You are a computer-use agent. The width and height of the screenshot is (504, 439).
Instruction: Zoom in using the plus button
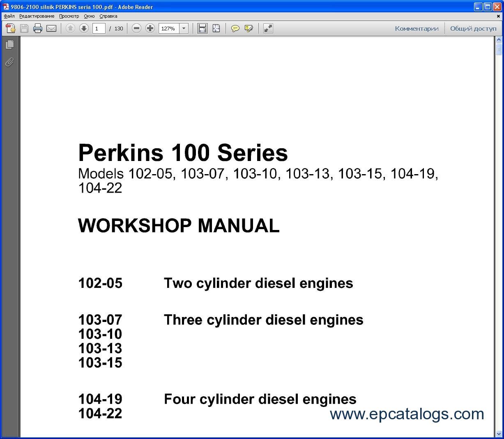coord(150,28)
